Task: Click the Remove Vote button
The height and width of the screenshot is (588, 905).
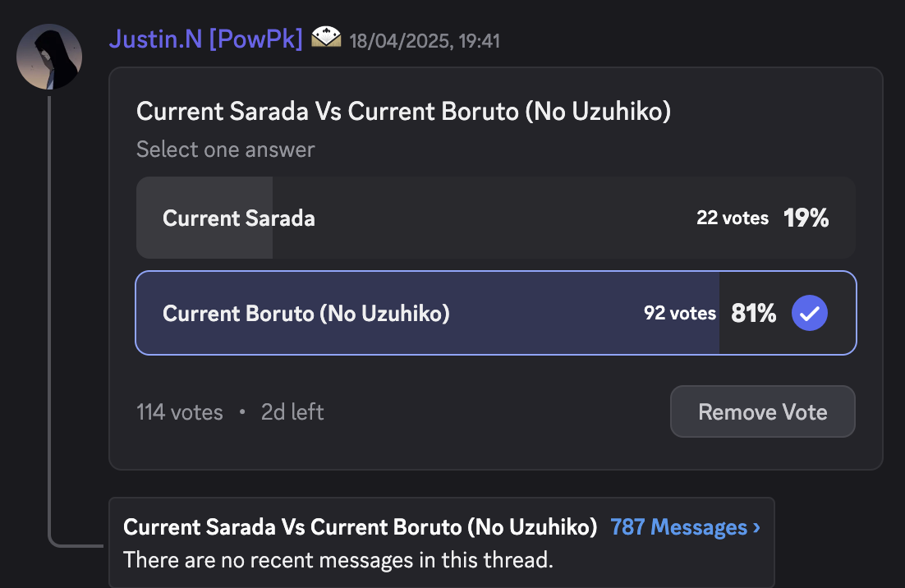Action: point(762,411)
